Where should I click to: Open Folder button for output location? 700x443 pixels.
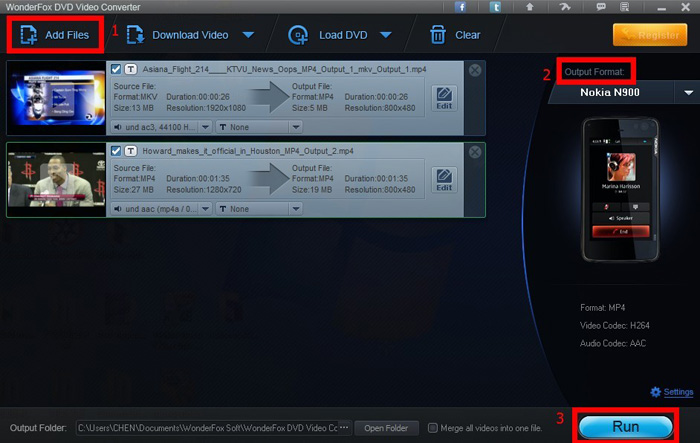386,428
